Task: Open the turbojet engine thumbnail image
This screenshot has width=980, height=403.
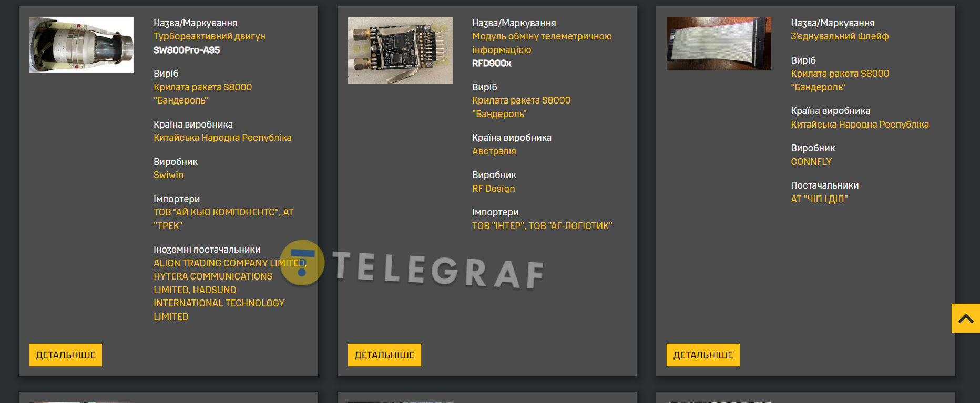Action: click(x=81, y=45)
